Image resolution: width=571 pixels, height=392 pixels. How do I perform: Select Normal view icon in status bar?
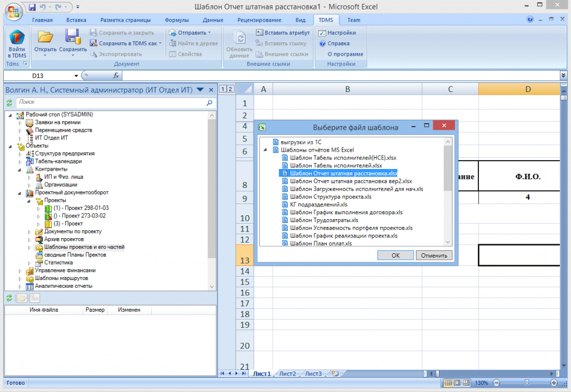(448, 383)
